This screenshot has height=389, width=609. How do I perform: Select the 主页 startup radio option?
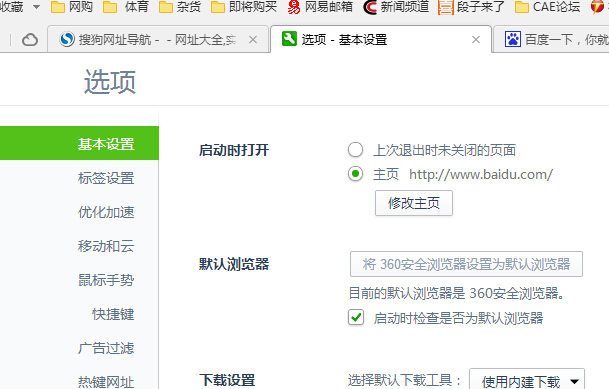coord(355,174)
